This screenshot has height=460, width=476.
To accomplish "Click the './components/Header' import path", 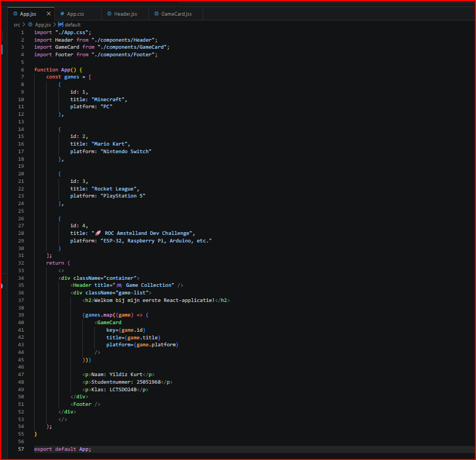I will [x=123, y=40].
